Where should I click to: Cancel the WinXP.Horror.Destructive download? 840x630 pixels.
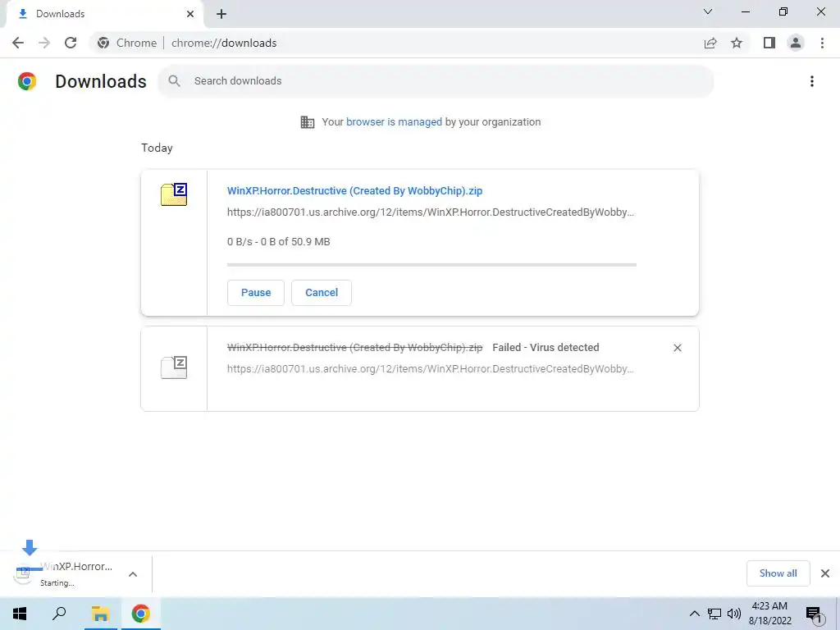click(322, 293)
